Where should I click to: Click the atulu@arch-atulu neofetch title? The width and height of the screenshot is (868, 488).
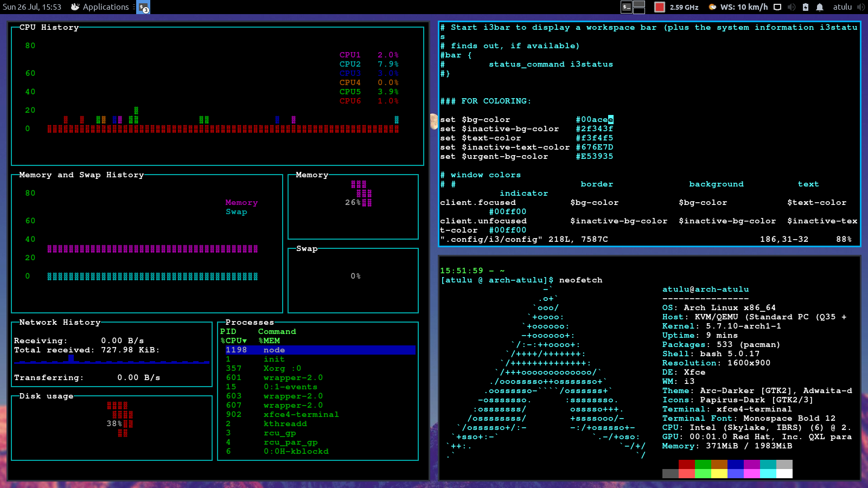coord(706,290)
